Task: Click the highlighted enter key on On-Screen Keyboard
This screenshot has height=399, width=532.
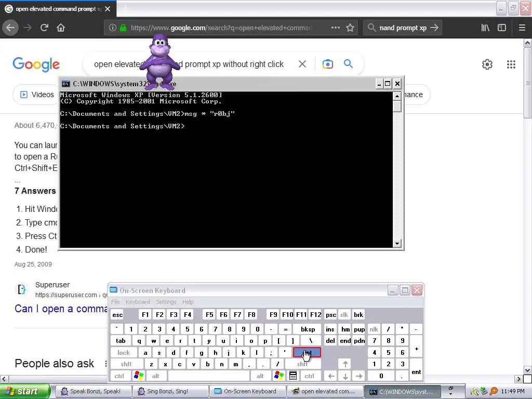Action: pos(307,353)
